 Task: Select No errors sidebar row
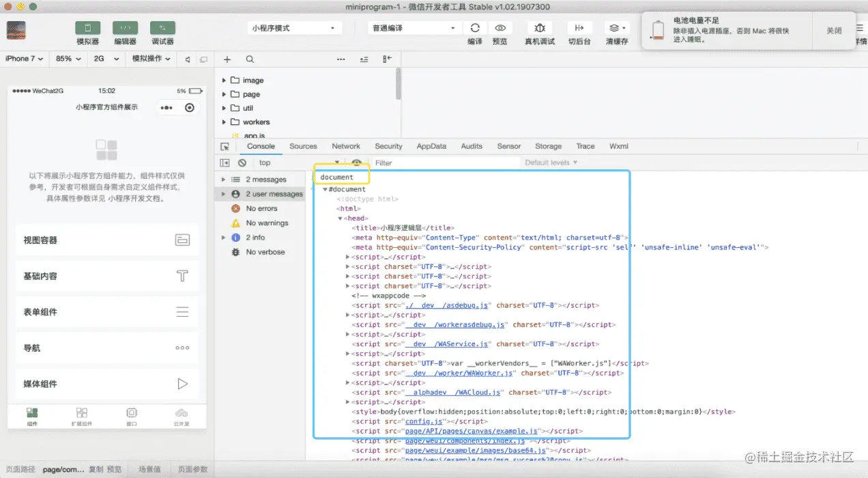pyautogui.click(x=260, y=208)
